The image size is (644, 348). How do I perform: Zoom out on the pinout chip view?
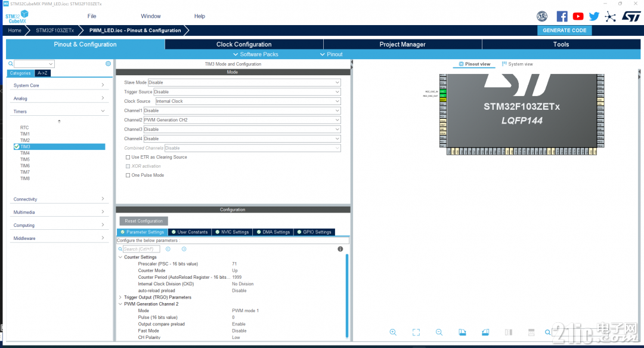439,332
